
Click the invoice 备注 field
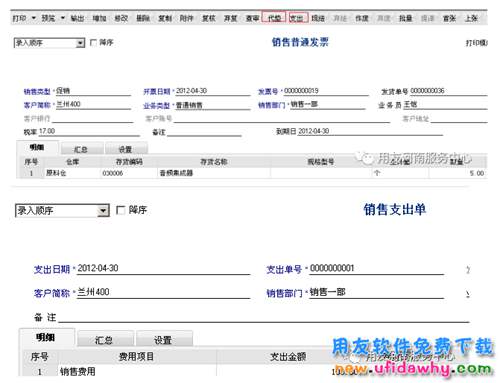[204, 132]
